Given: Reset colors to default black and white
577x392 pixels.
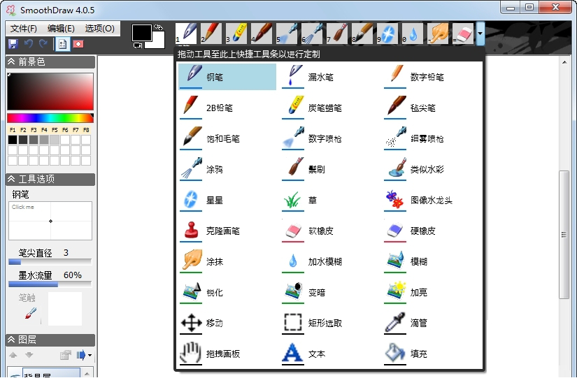Looking at the screenshot, I should point(137,45).
